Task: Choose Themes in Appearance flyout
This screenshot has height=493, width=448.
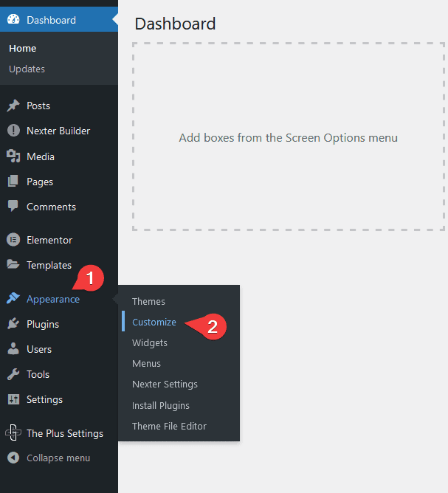Action: [x=148, y=302]
